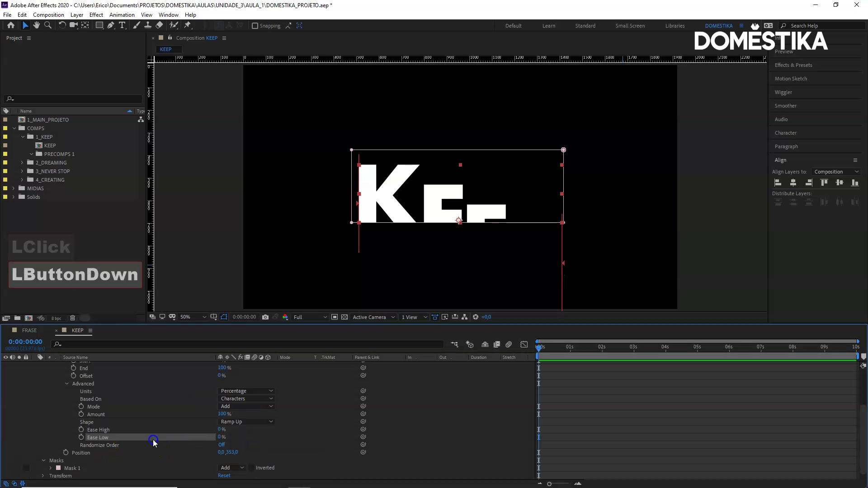This screenshot has height=488, width=868.
Task: Collapse the Advanced property group
Action: (67, 384)
